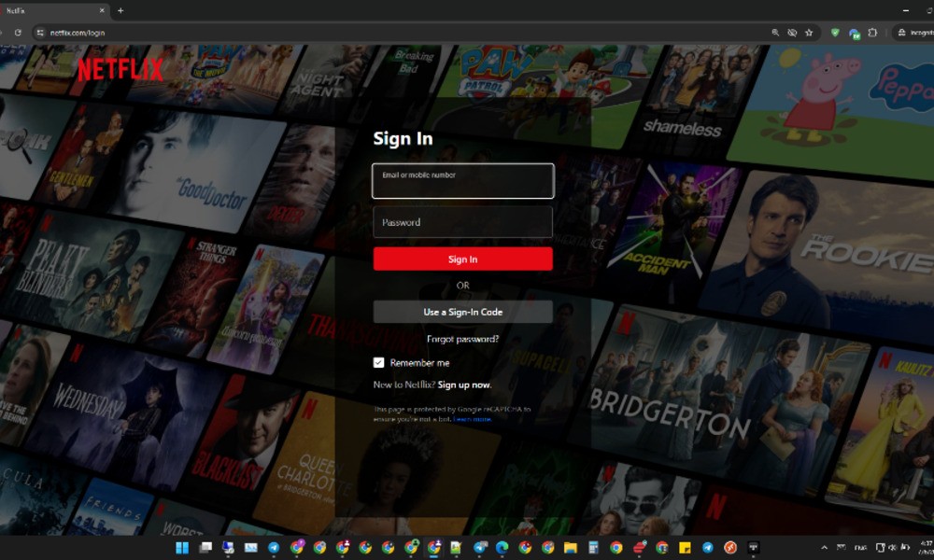
Task: Uncheck the Remember me checkbox
Action: click(378, 362)
